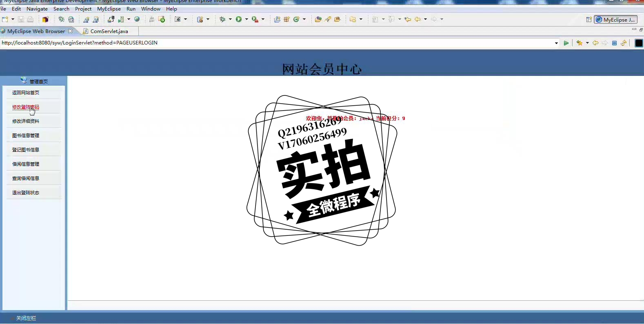
Task: Click the New file toolbar icon
Action: point(5,19)
